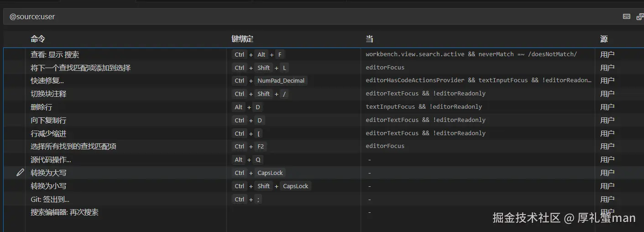Click the 当 column header
This screenshot has height=232, width=644.
click(369, 39)
